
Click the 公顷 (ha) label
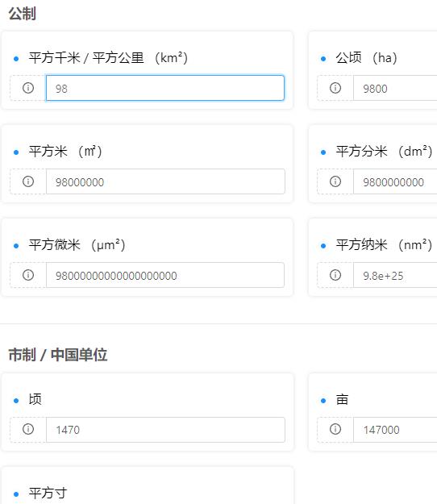[367, 58]
